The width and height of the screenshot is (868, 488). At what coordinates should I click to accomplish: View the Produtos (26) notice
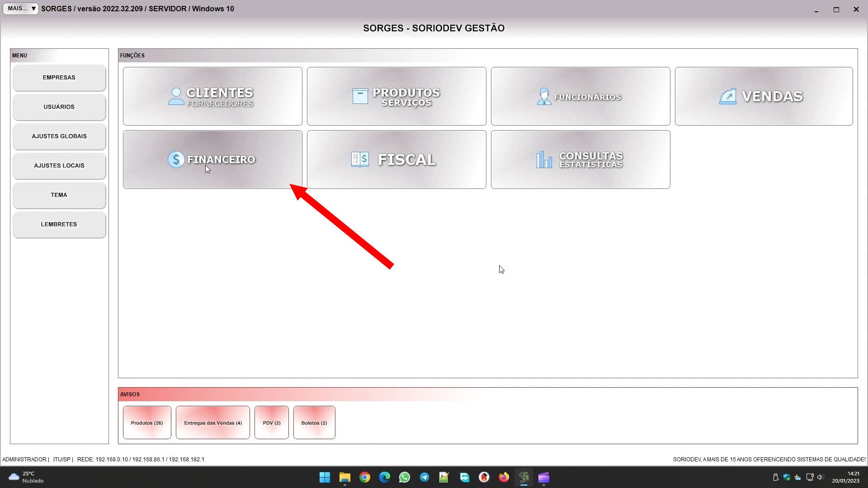click(147, 423)
